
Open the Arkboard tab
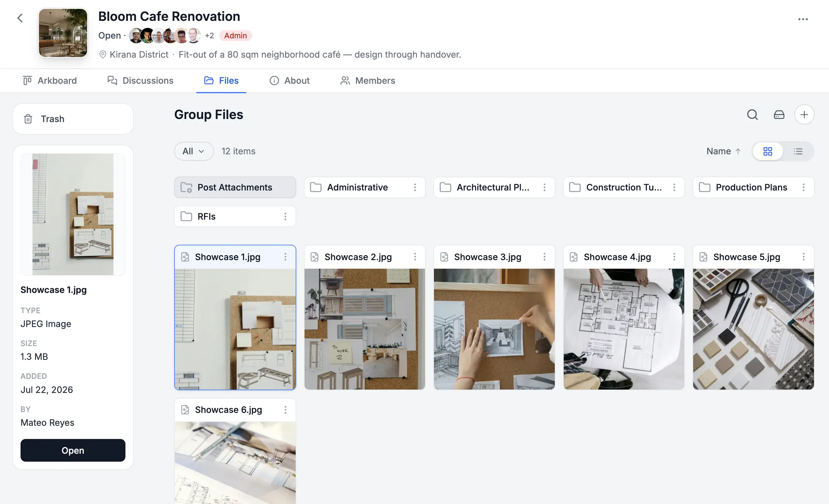(50, 81)
